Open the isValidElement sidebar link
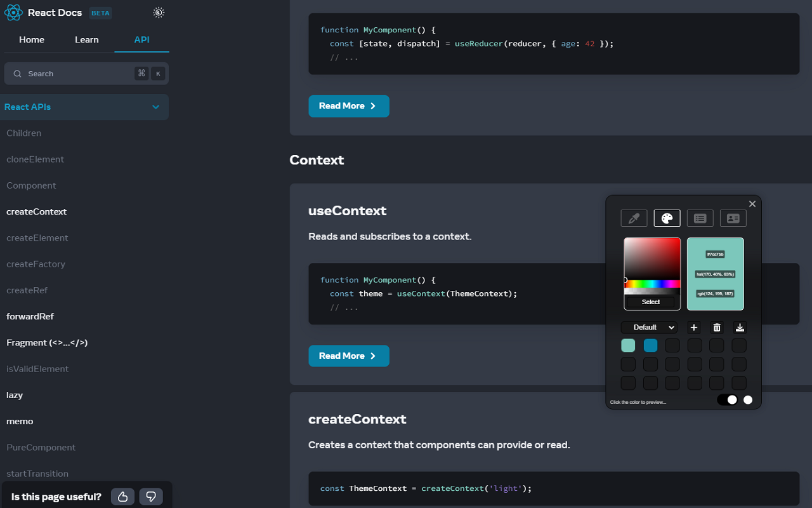Screen dimensions: 812x508 pos(37,369)
